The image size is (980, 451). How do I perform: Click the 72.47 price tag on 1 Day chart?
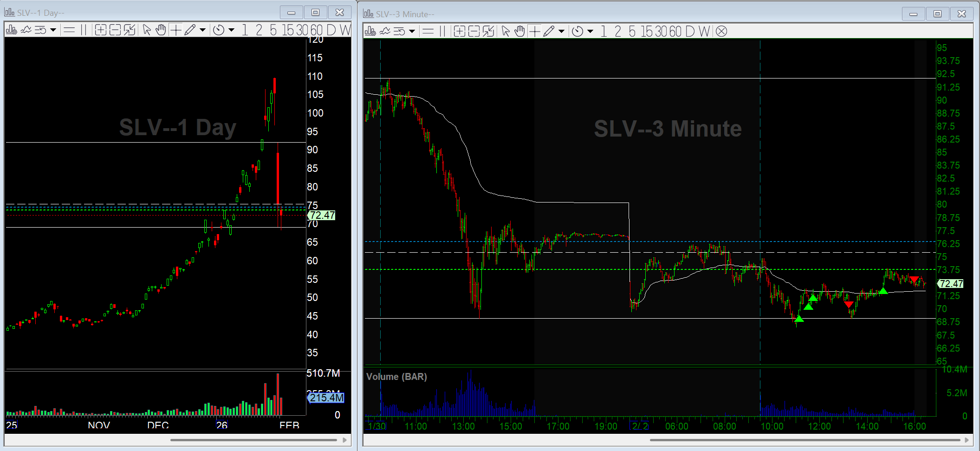click(x=321, y=215)
